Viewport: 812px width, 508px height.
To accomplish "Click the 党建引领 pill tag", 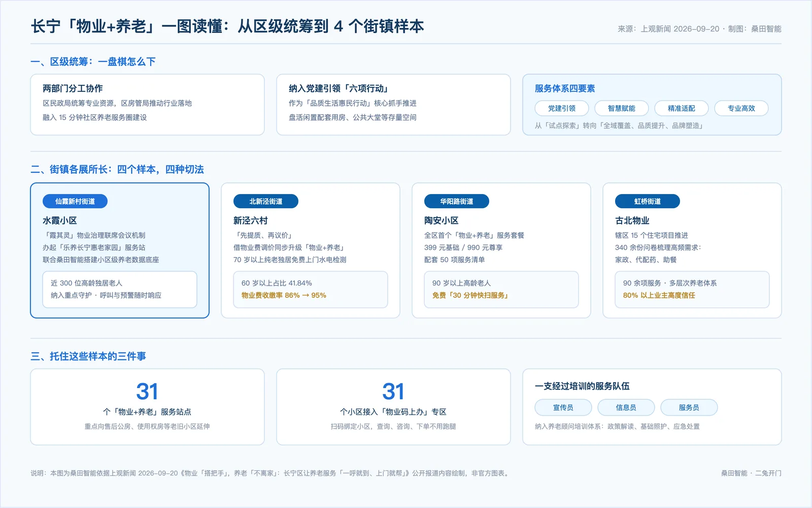I will point(562,108).
